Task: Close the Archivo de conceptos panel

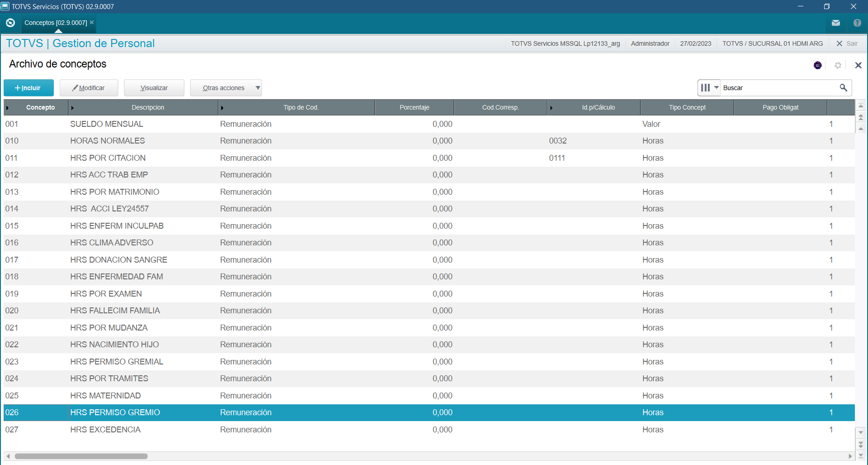Action: [x=858, y=65]
